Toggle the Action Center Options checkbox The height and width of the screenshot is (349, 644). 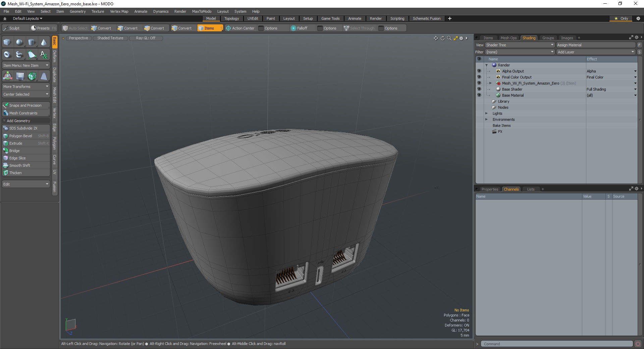[x=261, y=28]
